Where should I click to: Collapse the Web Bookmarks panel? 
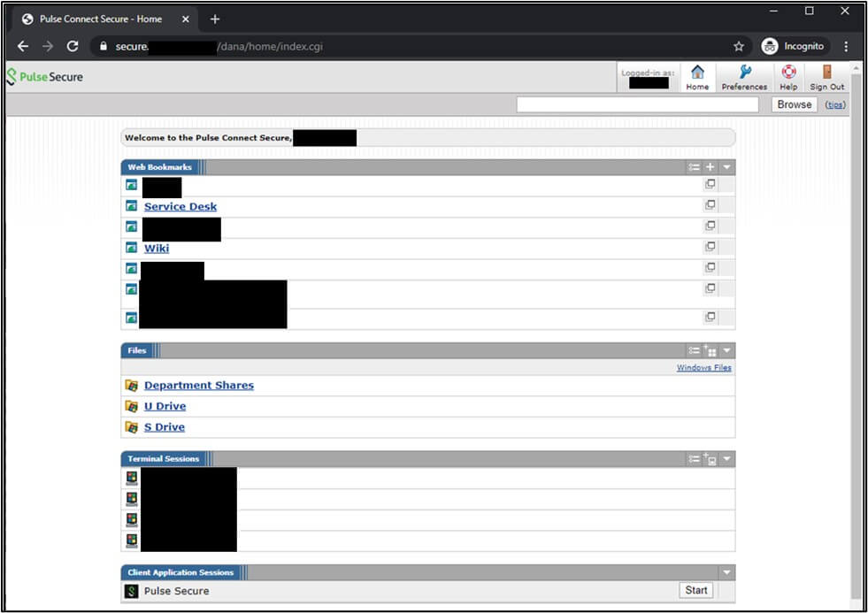click(726, 167)
